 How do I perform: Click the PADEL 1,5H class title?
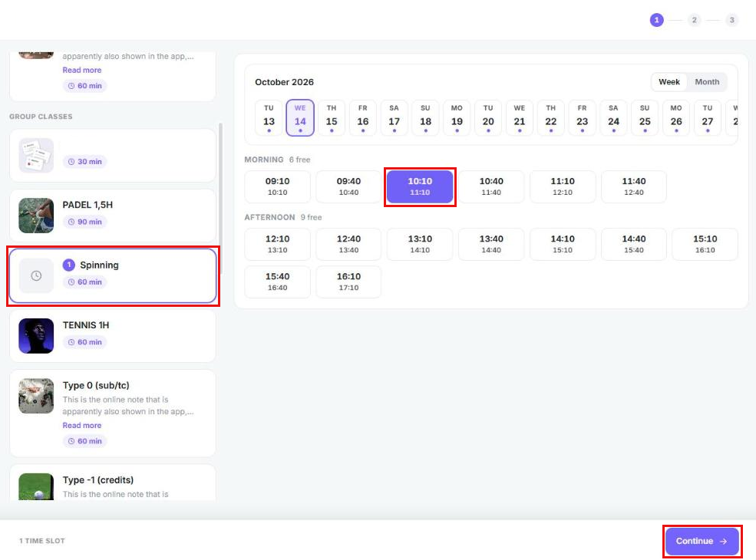87,205
